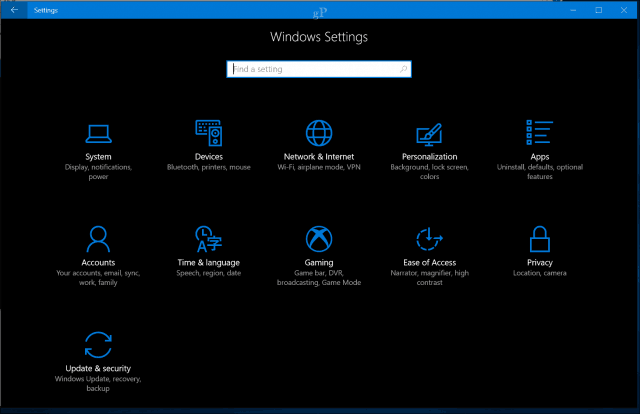Click the Devices label
Viewport: 640px width, 414px height.
click(209, 157)
